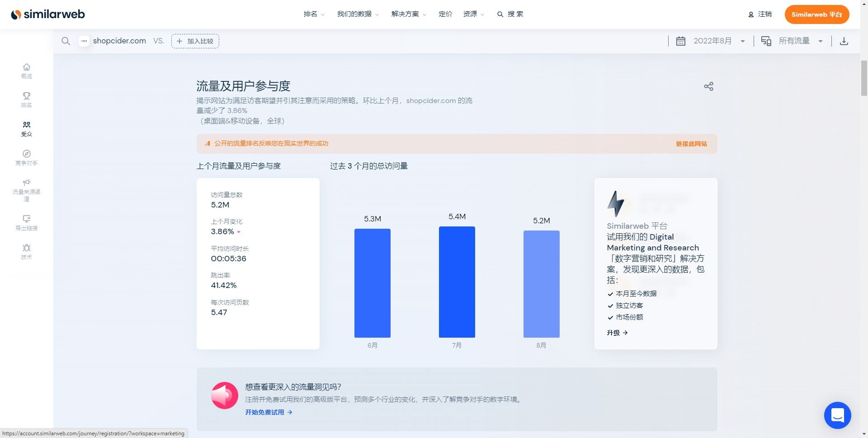Click the 访问量总数 5.2M value
This screenshot has height=438, width=868.
pyautogui.click(x=220, y=205)
